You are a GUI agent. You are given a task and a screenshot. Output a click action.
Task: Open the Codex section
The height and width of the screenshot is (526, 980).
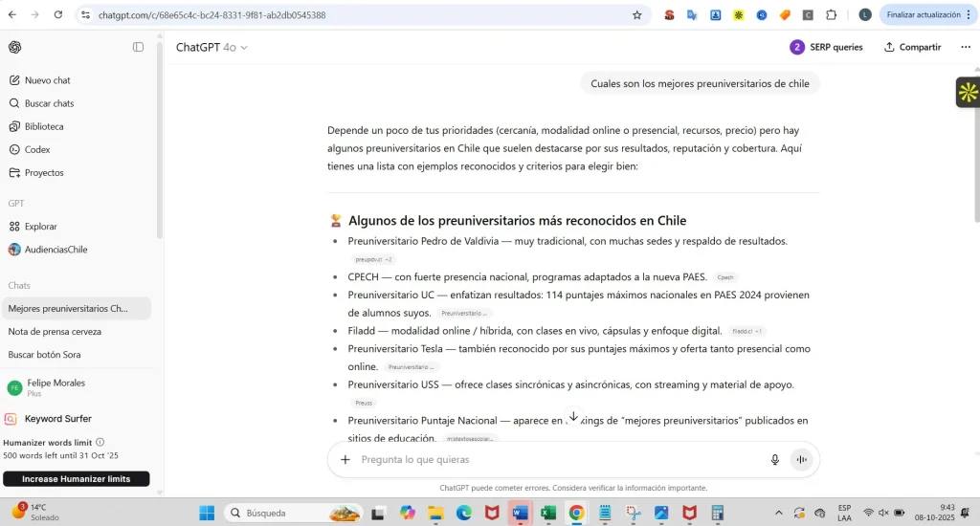pyautogui.click(x=37, y=149)
